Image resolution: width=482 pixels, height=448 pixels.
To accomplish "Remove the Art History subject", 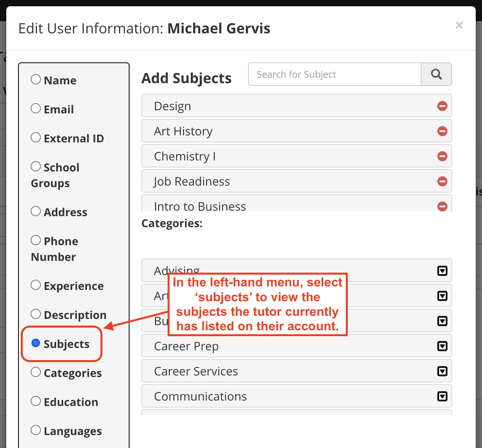I will pos(442,131).
